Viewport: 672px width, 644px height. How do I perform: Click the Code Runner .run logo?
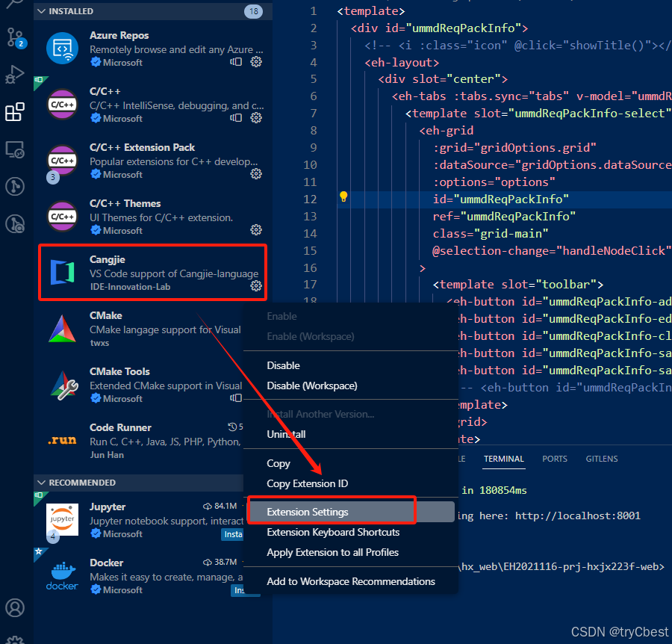tap(62, 440)
